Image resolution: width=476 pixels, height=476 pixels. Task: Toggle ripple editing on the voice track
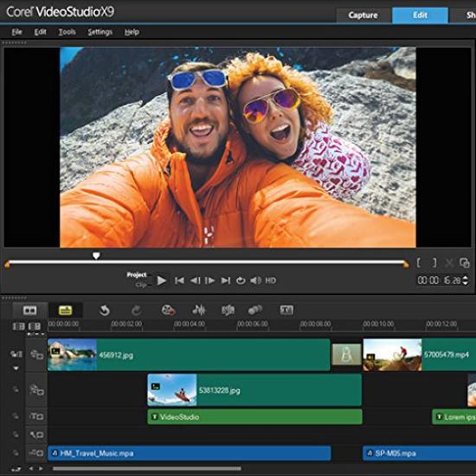pyautogui.click(x=16, y=434)
